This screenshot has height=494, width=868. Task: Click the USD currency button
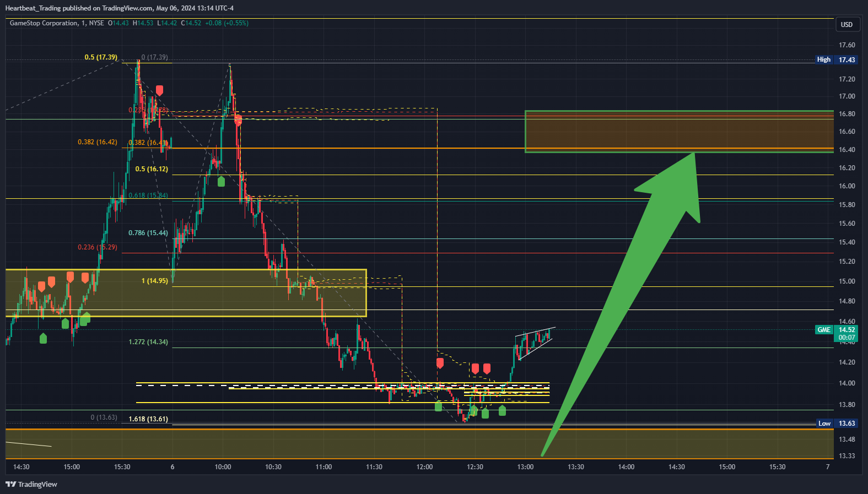847,24
